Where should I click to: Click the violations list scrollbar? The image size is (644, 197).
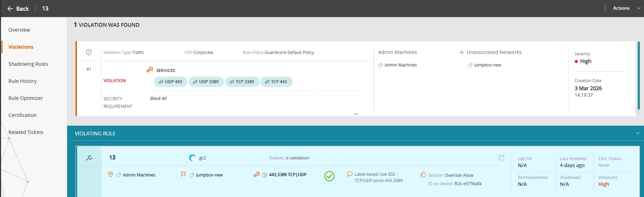638,76
